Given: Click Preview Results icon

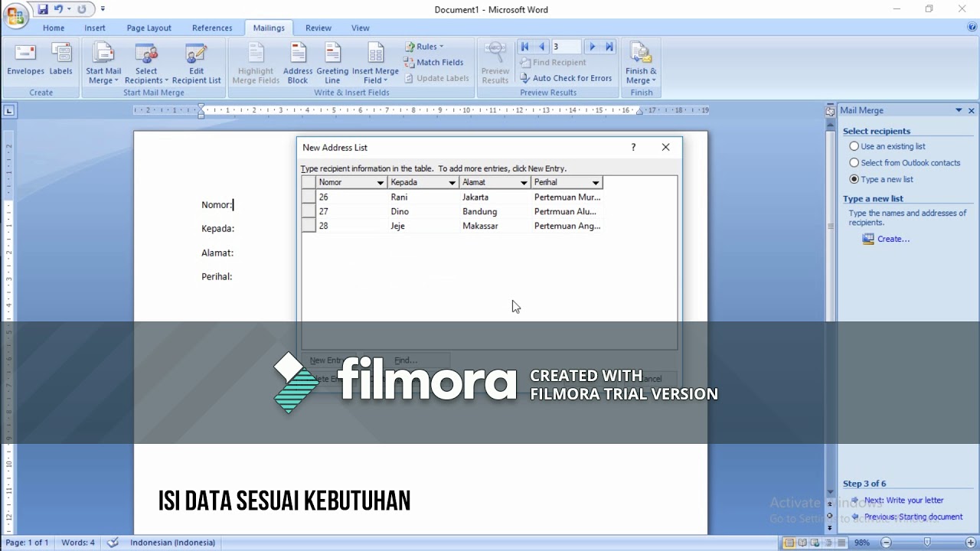Looking at the screenshot, I should coord(495,54).
